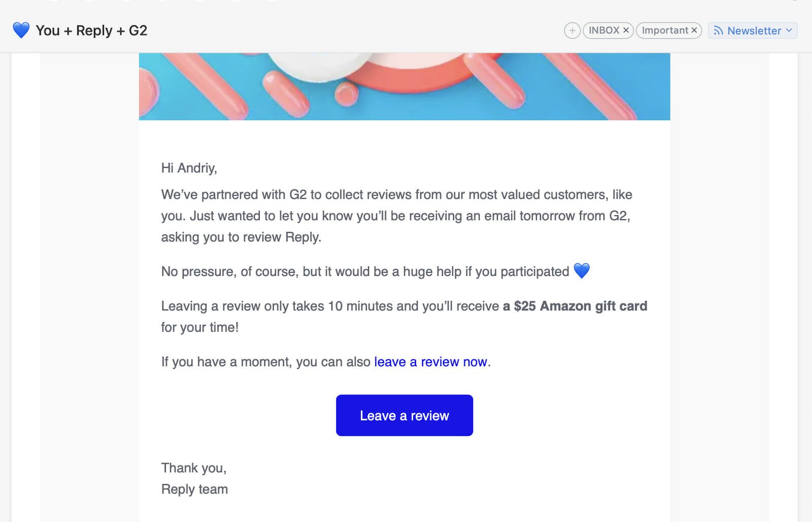The image size is (812, 522).
Task: Remove the Important label using its X
Action: point(694,30)
